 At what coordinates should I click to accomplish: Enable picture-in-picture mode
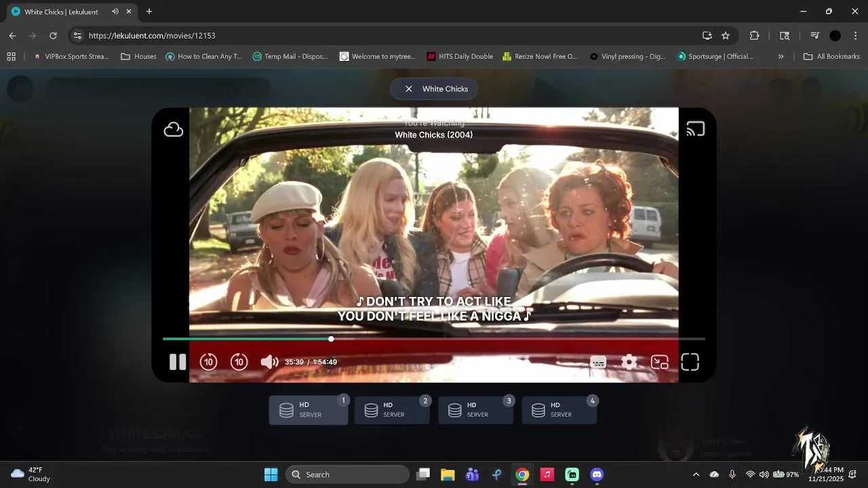pyautogui.click(x=660, y=362)
